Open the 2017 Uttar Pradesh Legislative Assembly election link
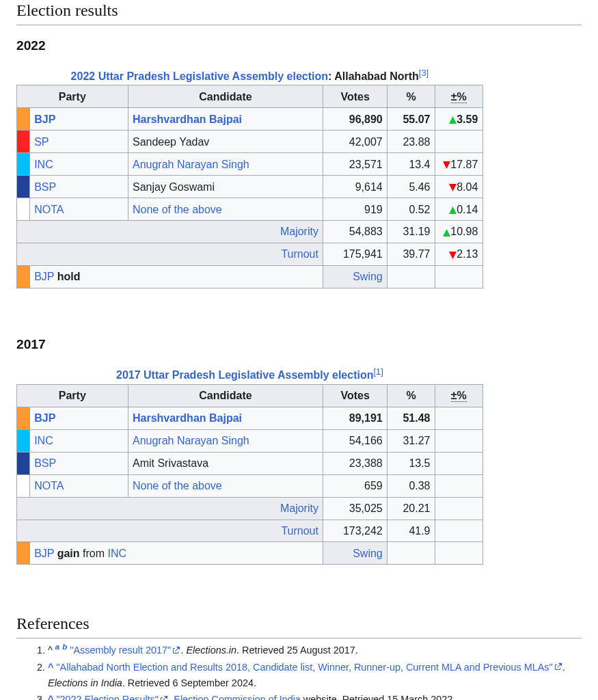 [x=244, y=375]
